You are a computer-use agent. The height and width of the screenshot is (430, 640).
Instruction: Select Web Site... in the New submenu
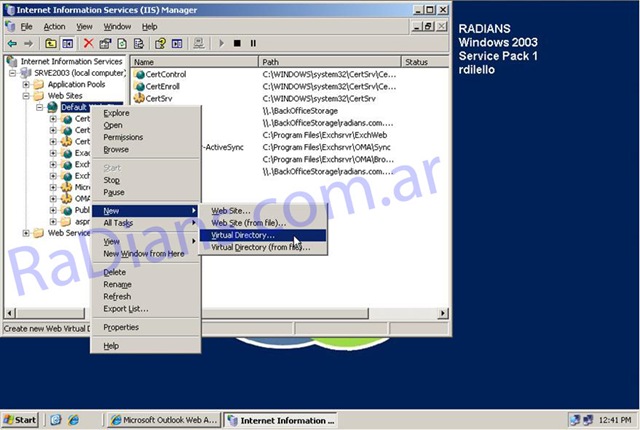coord(231,211)
